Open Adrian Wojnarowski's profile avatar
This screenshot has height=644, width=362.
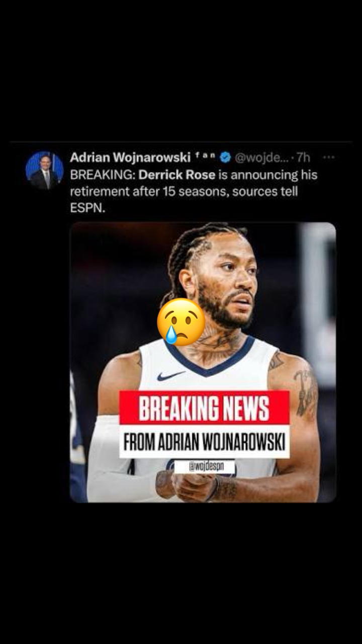(x=45, y=171)
